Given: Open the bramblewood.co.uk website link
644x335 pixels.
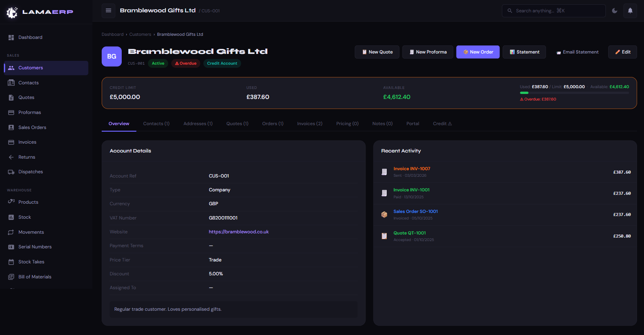Looking at the screenshot, I should click(239, 232).
